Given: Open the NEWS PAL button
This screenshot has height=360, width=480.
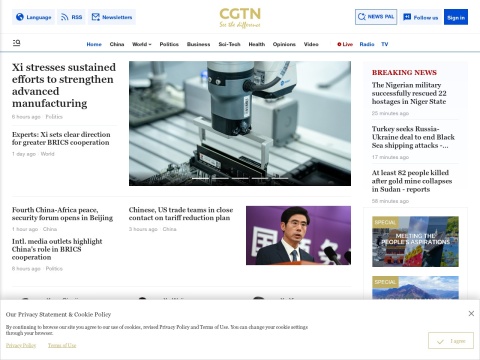Looking at the screenshot, I should pos(376,17).
